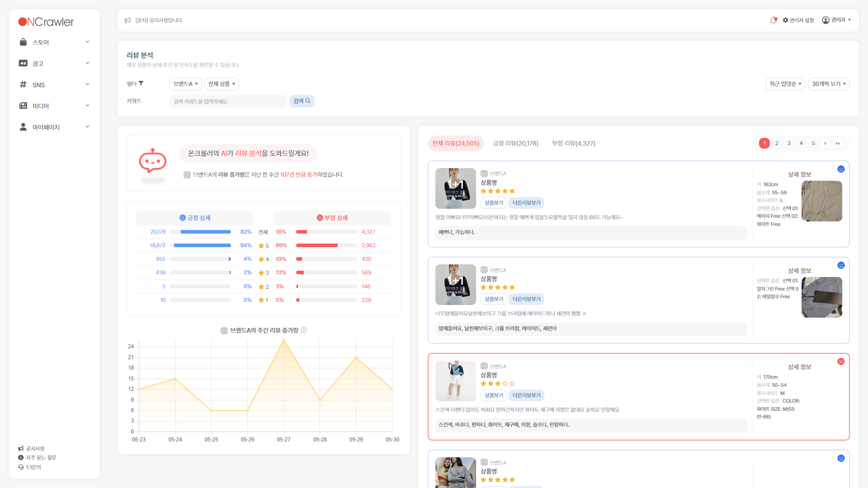Click the My Page person icon

(23, 127)
